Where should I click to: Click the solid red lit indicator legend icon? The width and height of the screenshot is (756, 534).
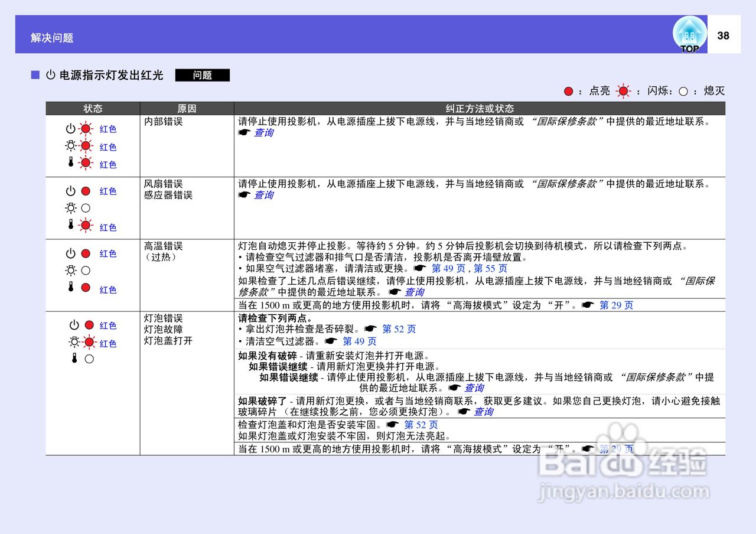[x=568, y=92]
